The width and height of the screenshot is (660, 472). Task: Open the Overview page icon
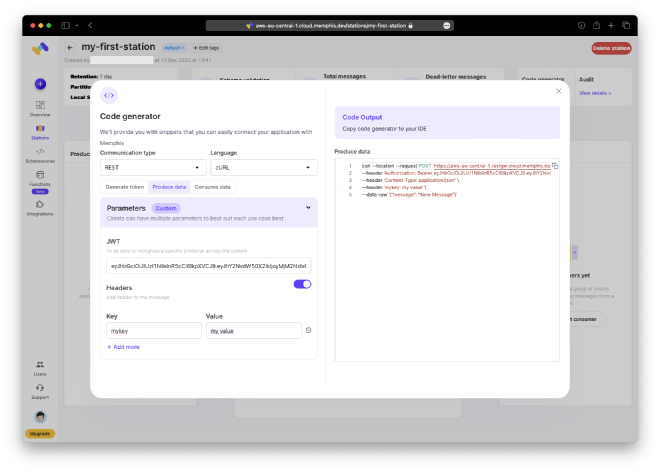pyautogui.click(x=39, y=106)
